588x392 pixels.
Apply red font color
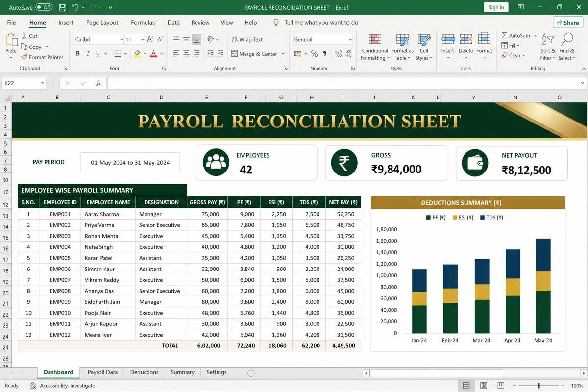pyautogui.click(x=153, y=54)
